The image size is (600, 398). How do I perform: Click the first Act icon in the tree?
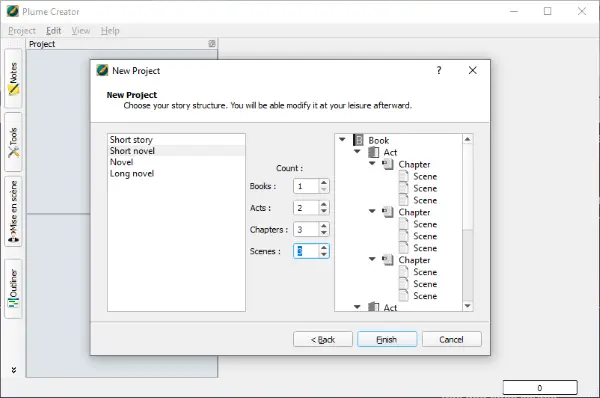pyautogui.click(x=373, y=152)
